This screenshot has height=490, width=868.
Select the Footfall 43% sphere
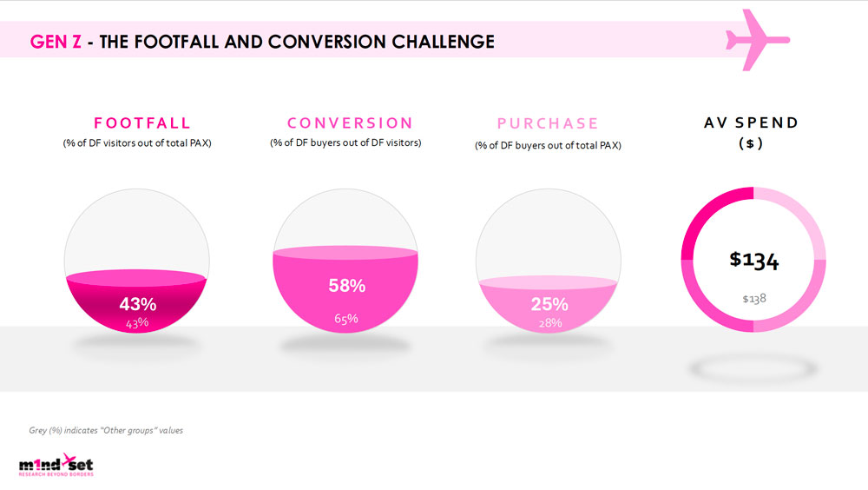point(137,262)
